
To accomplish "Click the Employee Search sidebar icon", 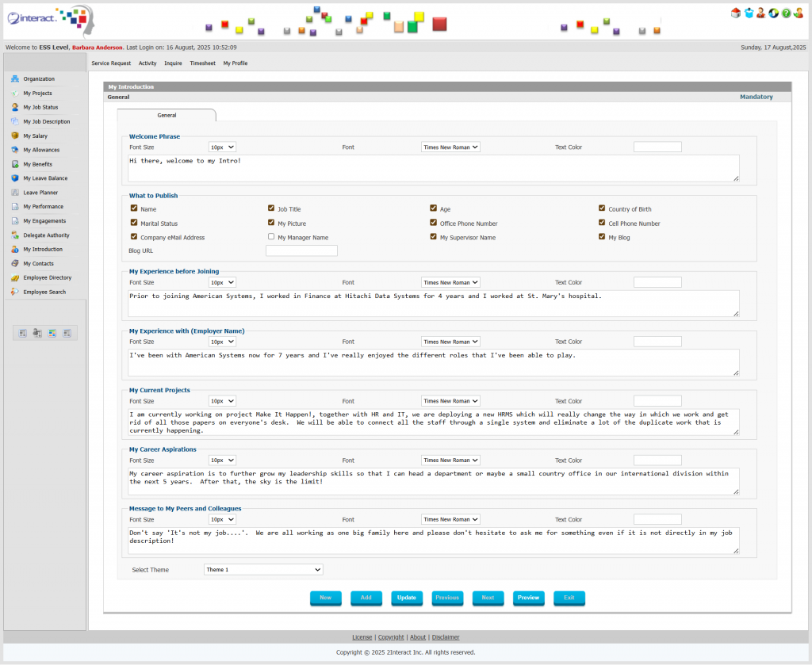I will [x=15, y=292].
